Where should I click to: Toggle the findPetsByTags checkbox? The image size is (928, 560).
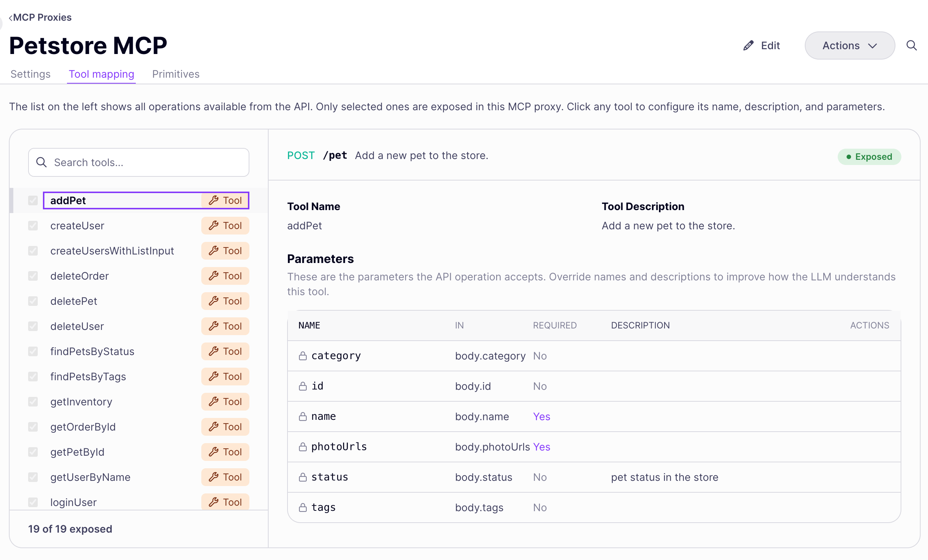tap(33, 377)
